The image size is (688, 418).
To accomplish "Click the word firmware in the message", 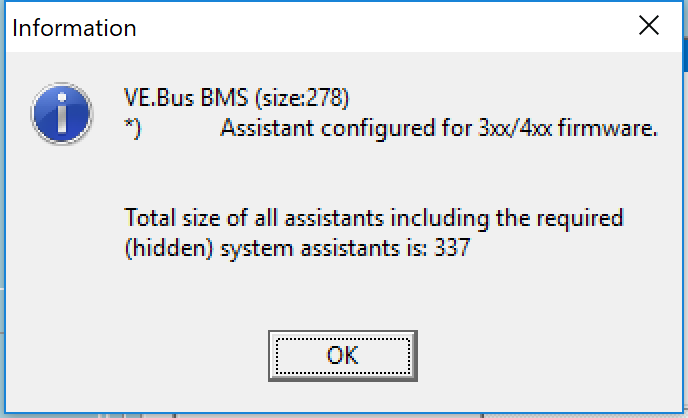I will [608, 129].
